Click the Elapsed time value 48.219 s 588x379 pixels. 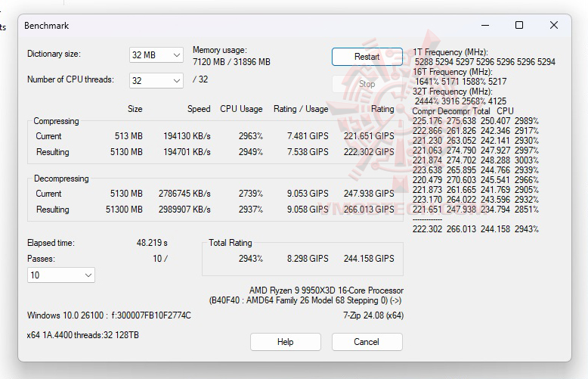coord(152,243)
